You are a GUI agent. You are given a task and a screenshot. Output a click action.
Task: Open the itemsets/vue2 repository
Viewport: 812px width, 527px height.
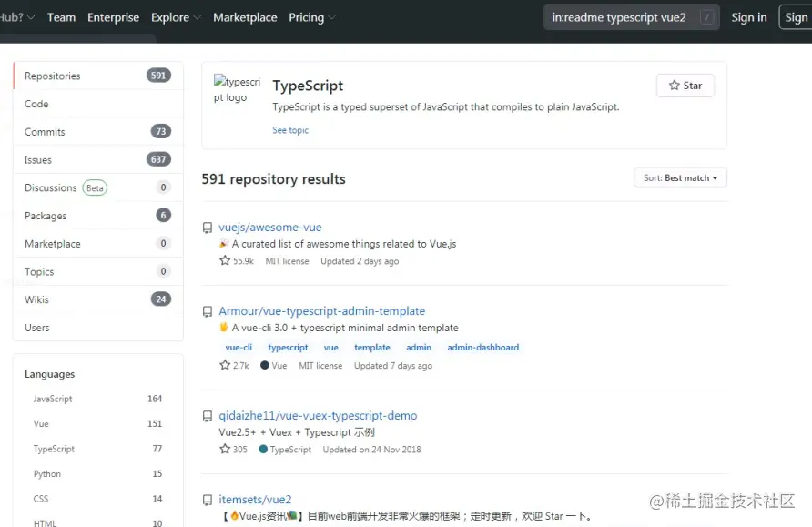click(x=255, y=499)
